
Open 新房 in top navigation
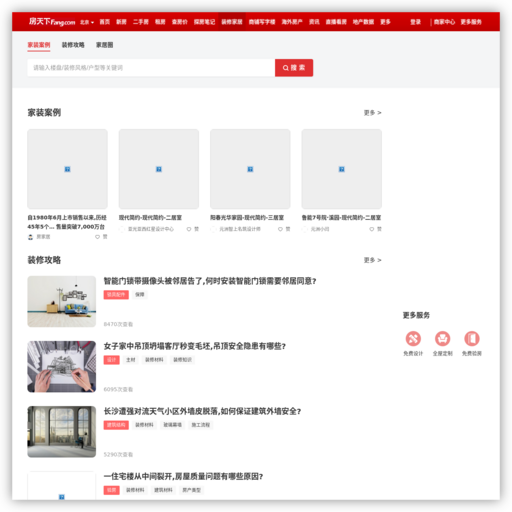[121, 22]
